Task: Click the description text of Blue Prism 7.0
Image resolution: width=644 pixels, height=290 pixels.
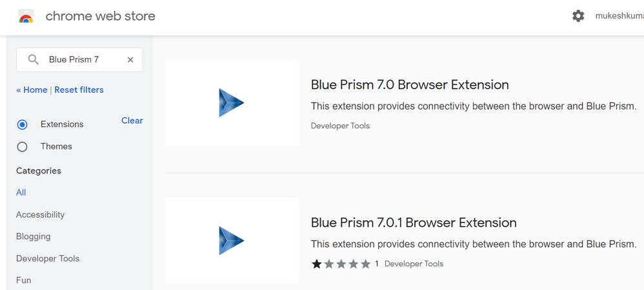Action: click(474, 106)
